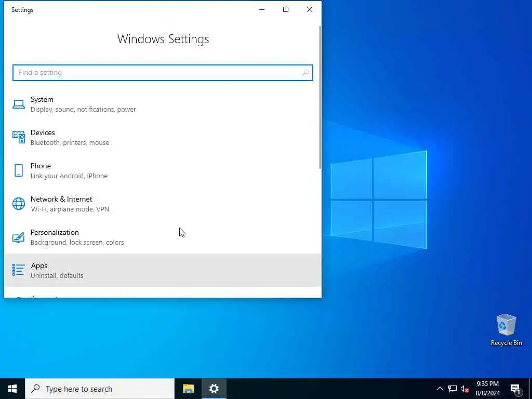Click muted volume tray icon
This screenshot has height=399, width=532.
464,389
